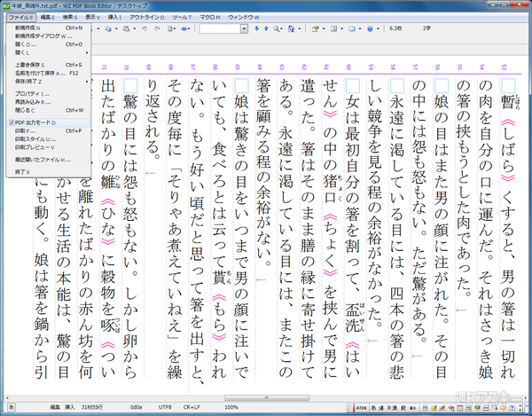Open the 編集 menu
The height and width of the screenshot is (416, 532).
[x=48, y=18]
